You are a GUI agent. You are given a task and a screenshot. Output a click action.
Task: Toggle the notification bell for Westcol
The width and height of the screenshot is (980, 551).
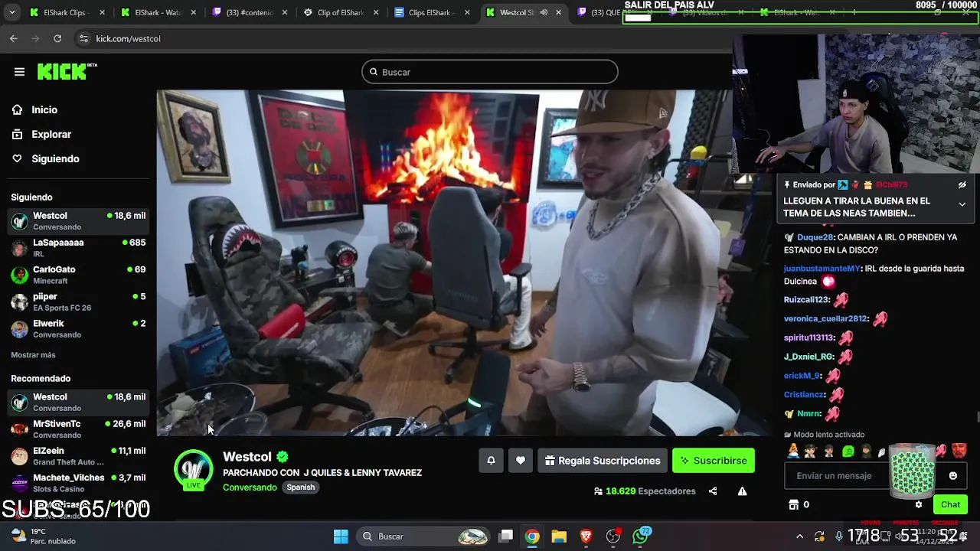coord(491,461)
